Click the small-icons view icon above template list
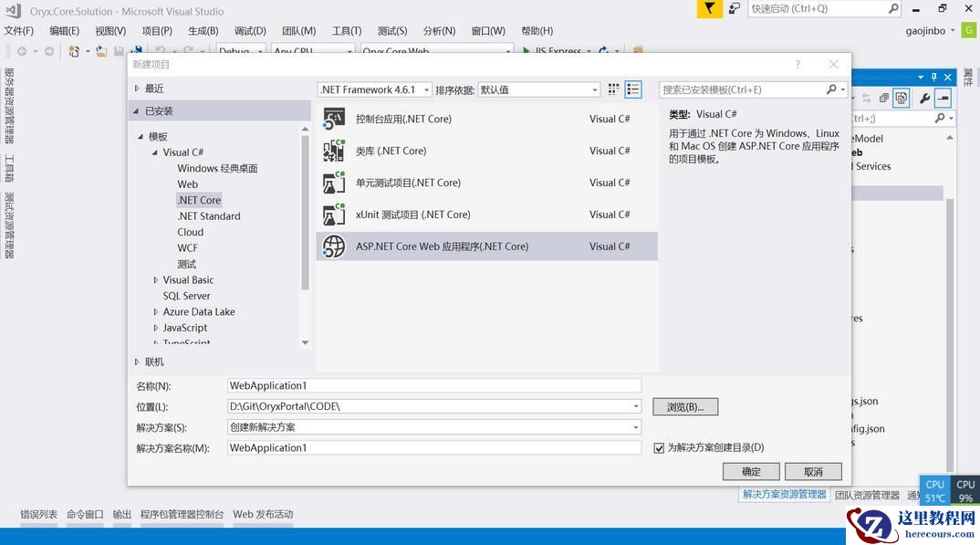Image resolution: width=980 pixels, height=545 pixels. (x=633, y=89)
